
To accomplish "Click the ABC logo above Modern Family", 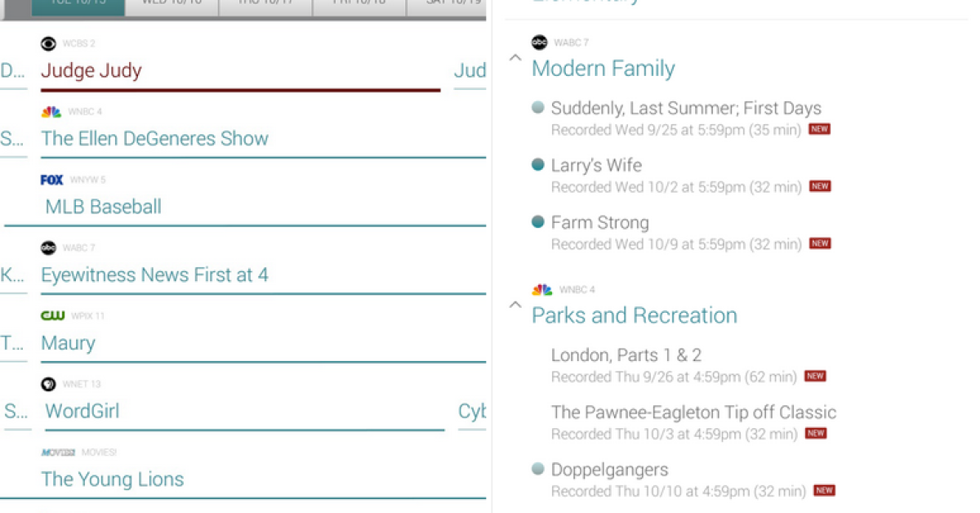I will pyautogui.click(x=539, y=42).
